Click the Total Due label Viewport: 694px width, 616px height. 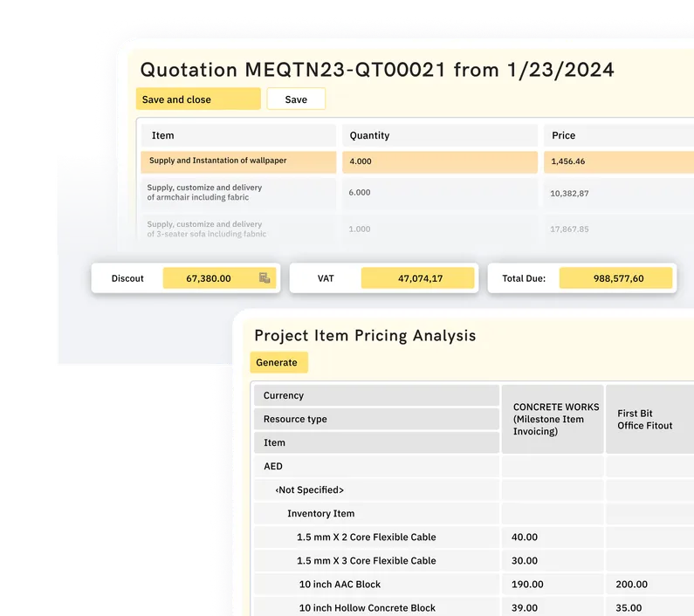pyautogui.click(x=524, y=278)
